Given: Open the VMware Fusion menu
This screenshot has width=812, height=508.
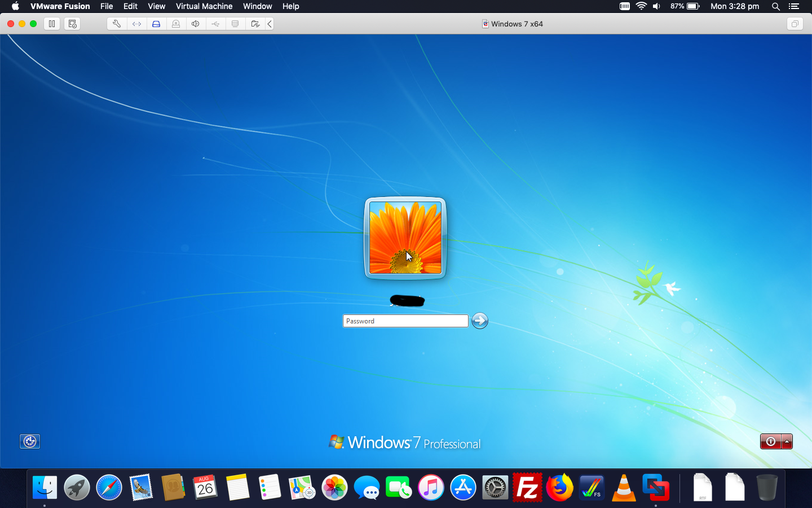Looking at the screenshot, I should [x=60, y=6].
